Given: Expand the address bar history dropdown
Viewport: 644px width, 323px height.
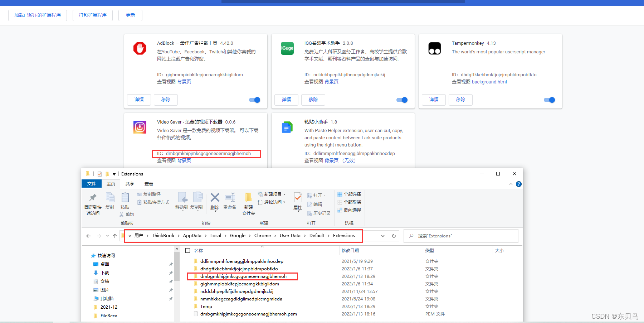Looking at the screenshot, I should 383,236.
